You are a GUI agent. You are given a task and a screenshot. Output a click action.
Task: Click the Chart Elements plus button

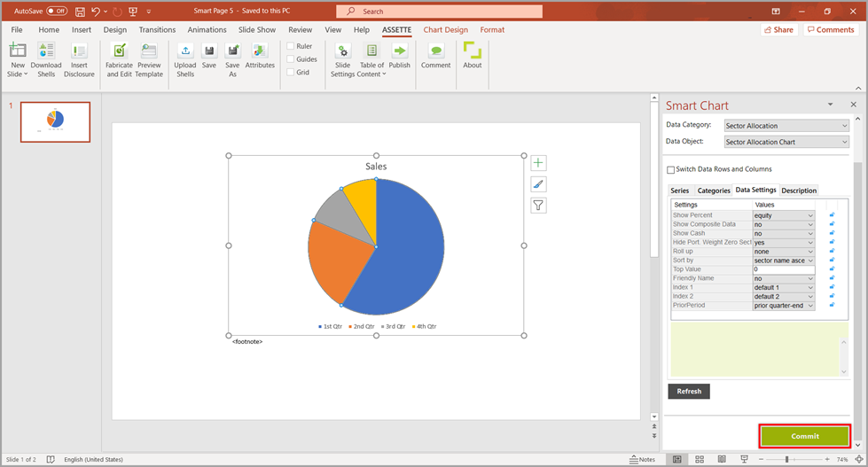click(538, 163)
